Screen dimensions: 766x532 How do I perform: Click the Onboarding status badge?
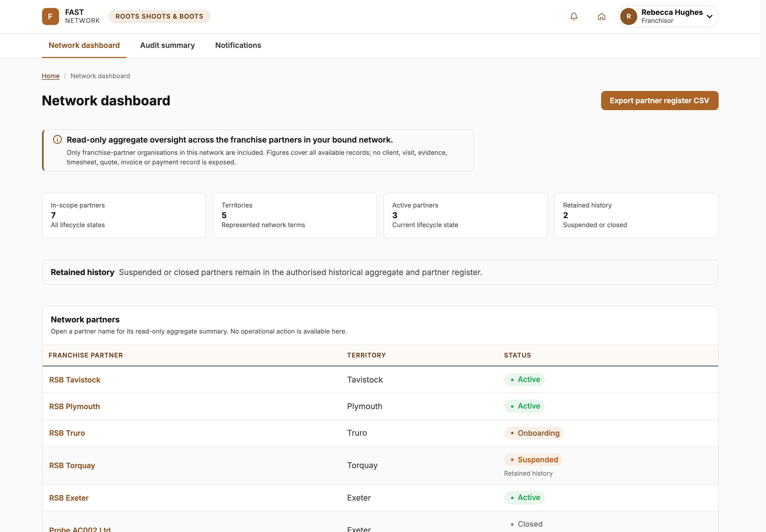click(534, 433)
